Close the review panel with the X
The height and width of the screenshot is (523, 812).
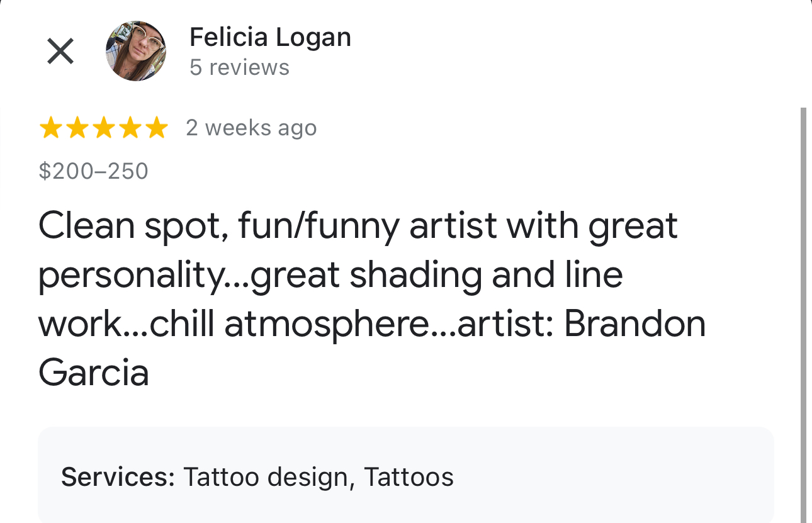click(60, 51)
